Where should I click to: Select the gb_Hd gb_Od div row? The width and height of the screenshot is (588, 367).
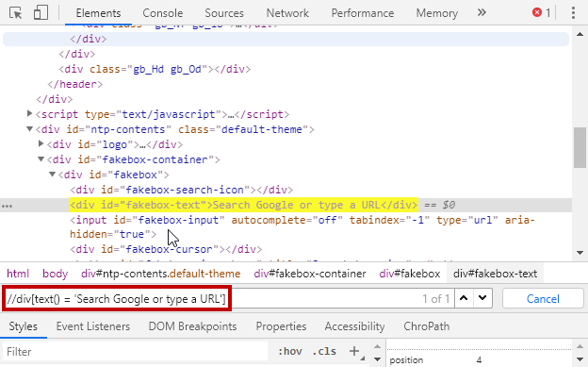pos(155,69)
